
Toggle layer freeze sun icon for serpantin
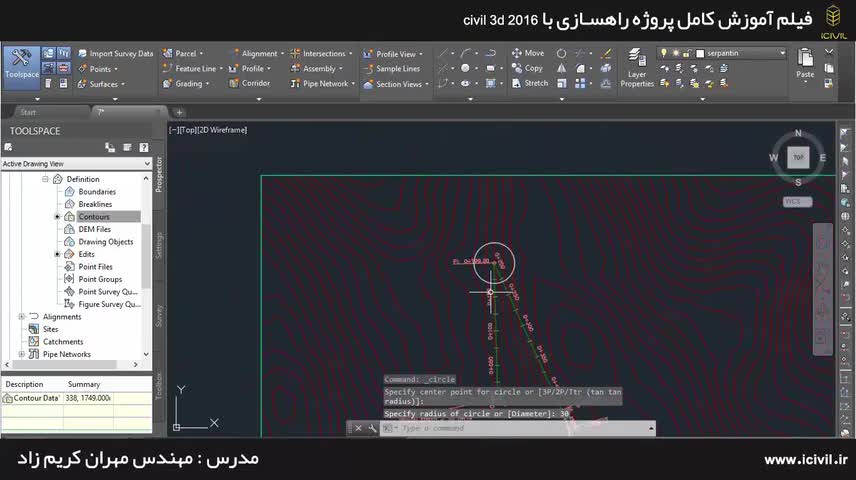[676, 53]
